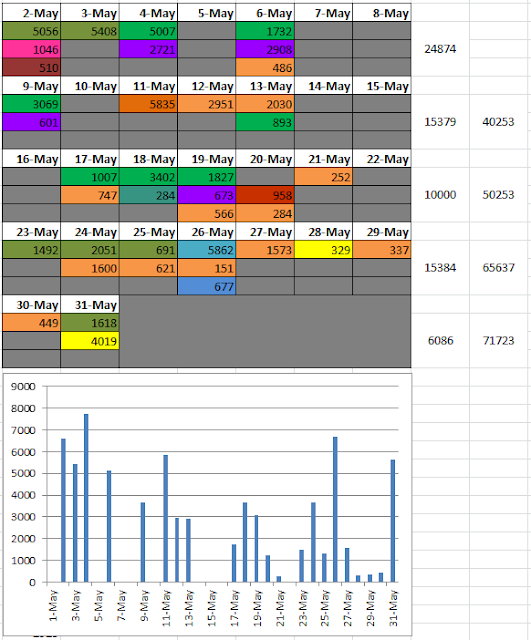Click the orange cell showing 566
The height and width of the screenshot is (640, 531).
[x=207, y=213]
